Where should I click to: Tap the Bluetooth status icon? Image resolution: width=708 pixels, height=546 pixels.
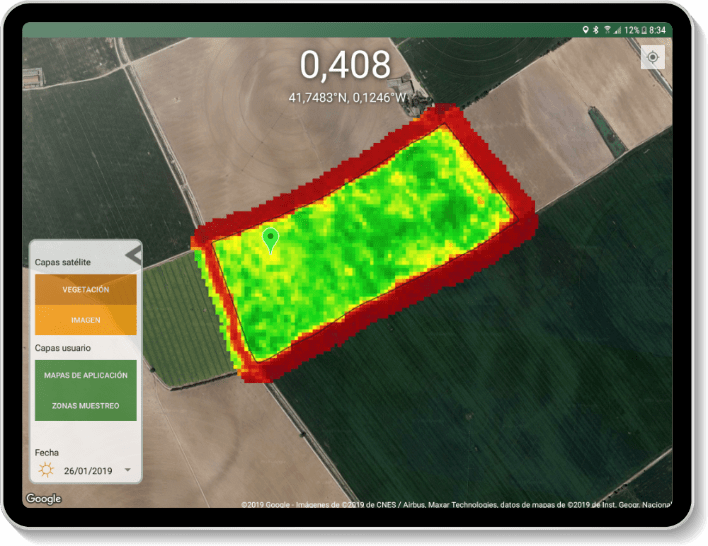tap(596, 30)
